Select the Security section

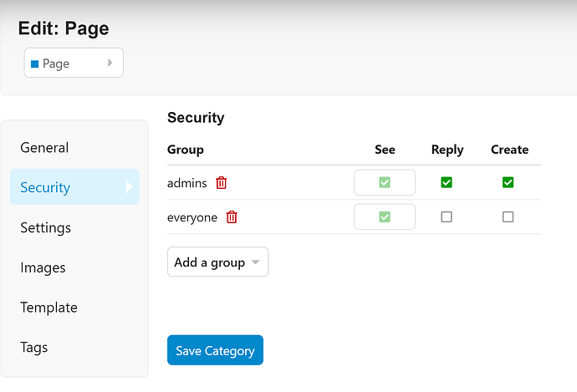coord(74,187)
